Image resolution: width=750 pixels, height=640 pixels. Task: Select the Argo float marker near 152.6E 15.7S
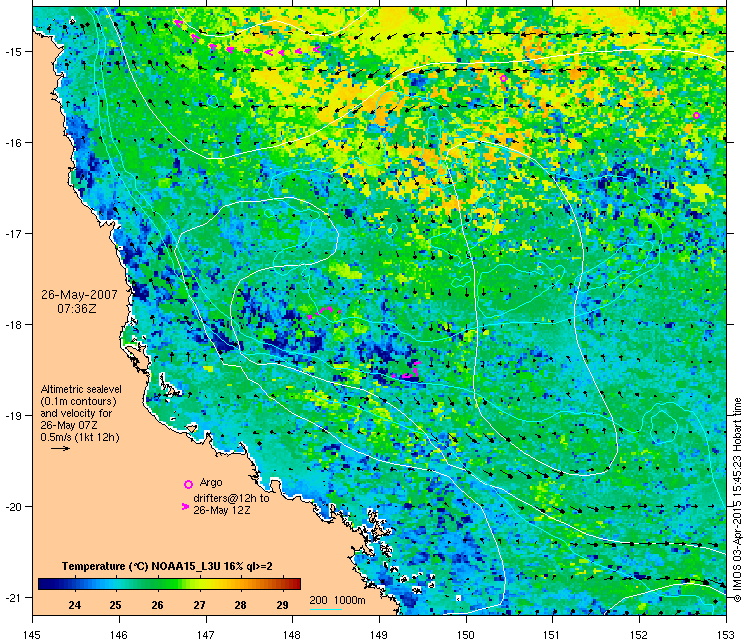point(696,115)
